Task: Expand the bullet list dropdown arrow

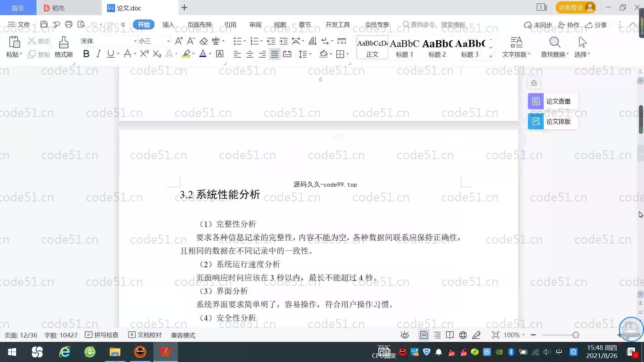Action: [x=245, y=41]
